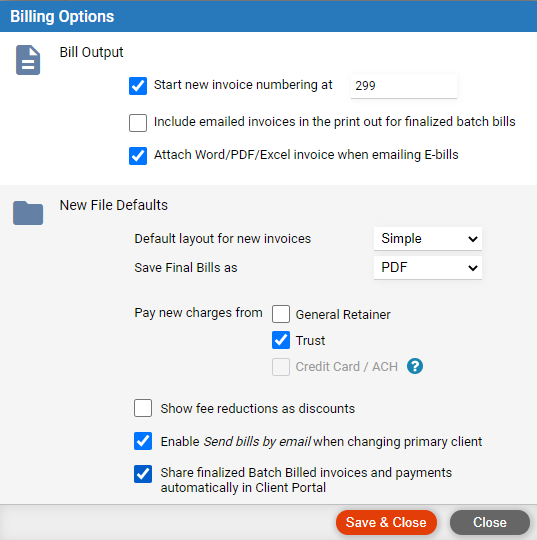Open the Credit Card / ACH help icon

tap(415, 366)
